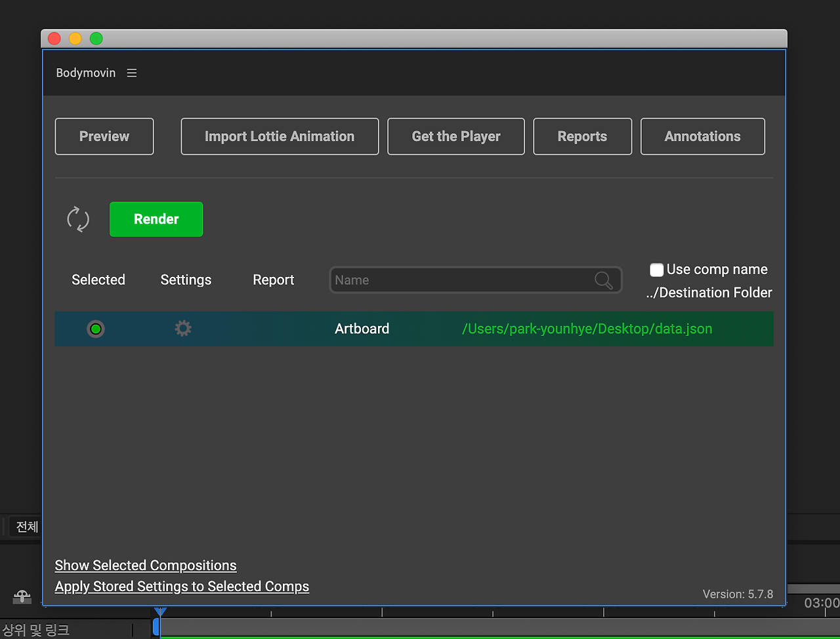840x639 pixels.
Task: Start export with the green Render button
Action: [156, 219]
